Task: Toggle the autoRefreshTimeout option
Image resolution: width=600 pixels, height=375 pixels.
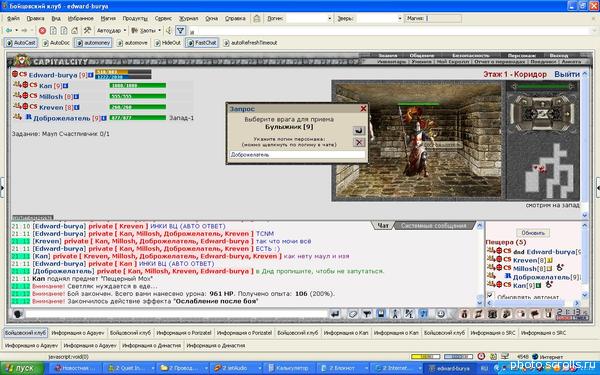Action: (x=250, y=43)
